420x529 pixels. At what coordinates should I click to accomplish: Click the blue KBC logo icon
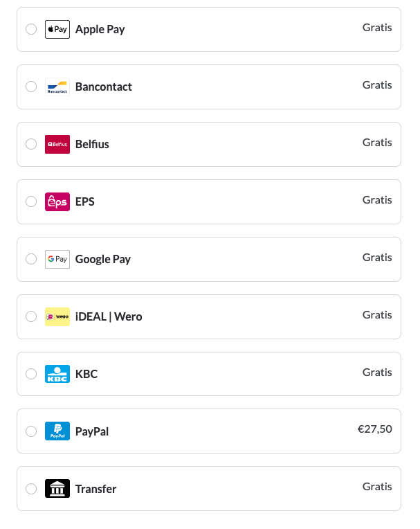[57, 375]
